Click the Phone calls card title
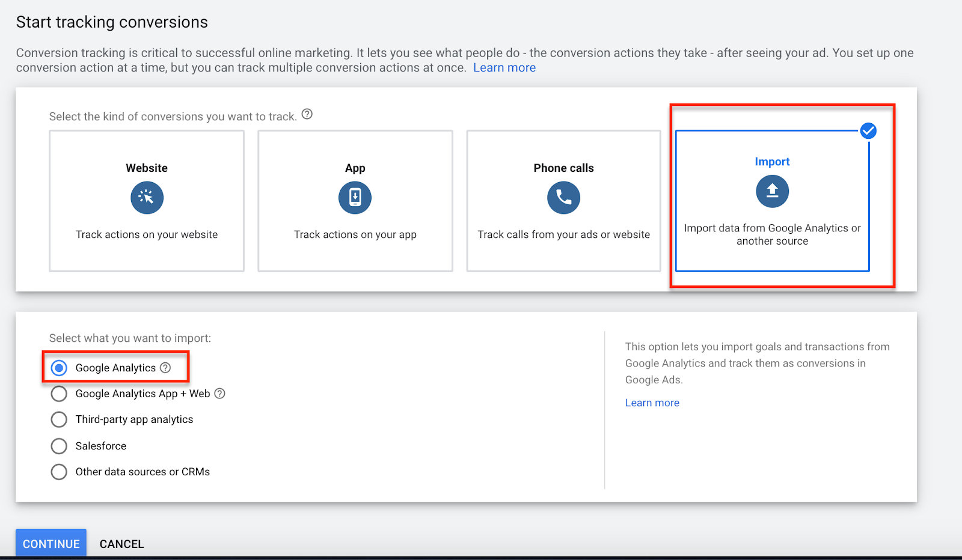Screen dimensions: 962x560 (x=564, y=168)
